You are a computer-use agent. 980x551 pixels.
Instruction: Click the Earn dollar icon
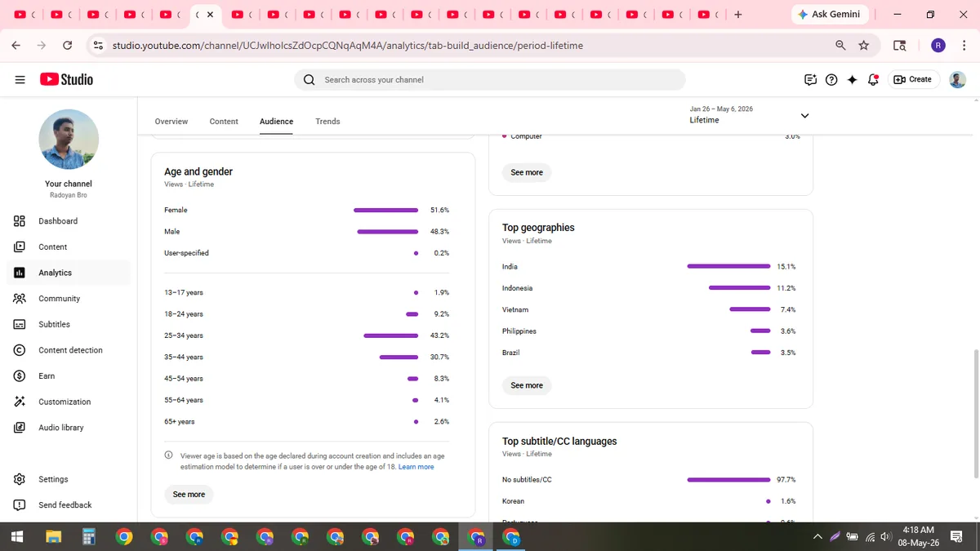20,376
